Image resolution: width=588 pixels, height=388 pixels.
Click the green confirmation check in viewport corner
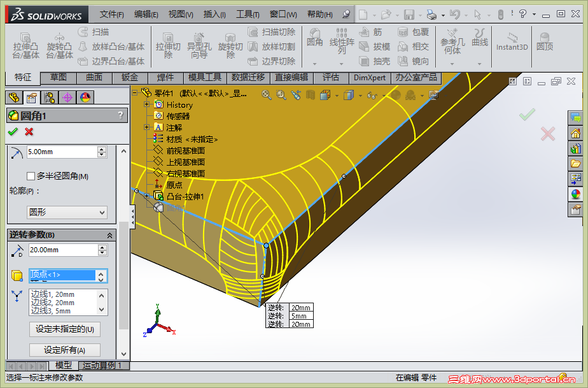click(528, 114)
